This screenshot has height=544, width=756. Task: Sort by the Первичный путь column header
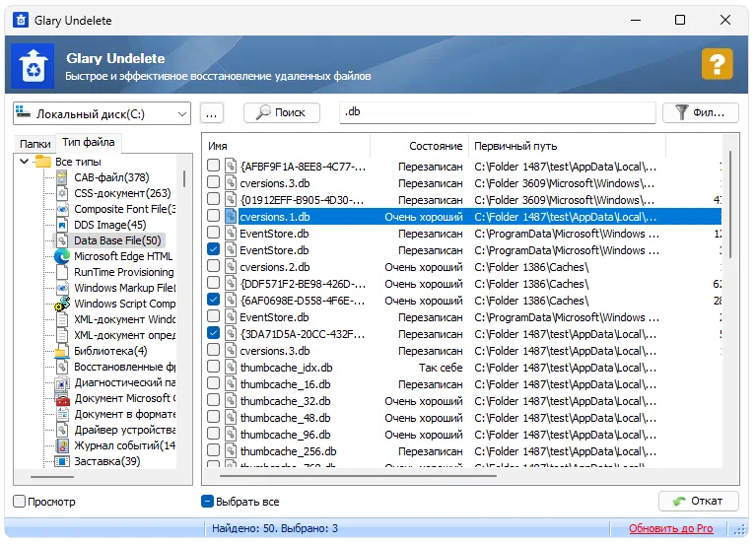(567, 146)
